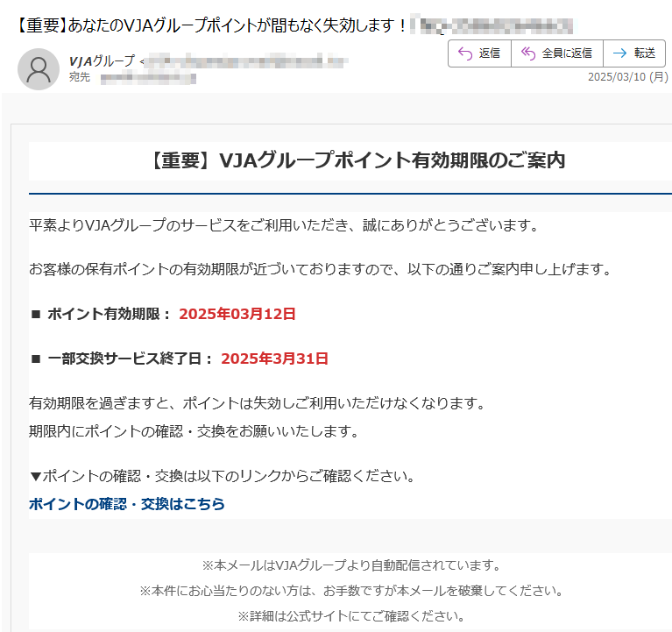672x632 pixels.
Task: Click the line ▼ポイントの確認・交換は以下のリンクから
Action: pos(223,476)
